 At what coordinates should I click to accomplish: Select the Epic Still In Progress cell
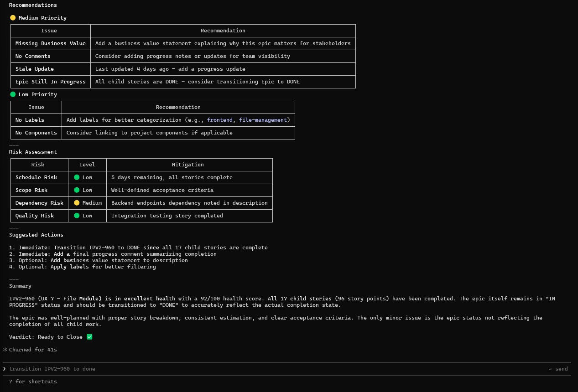coord(50,81)
